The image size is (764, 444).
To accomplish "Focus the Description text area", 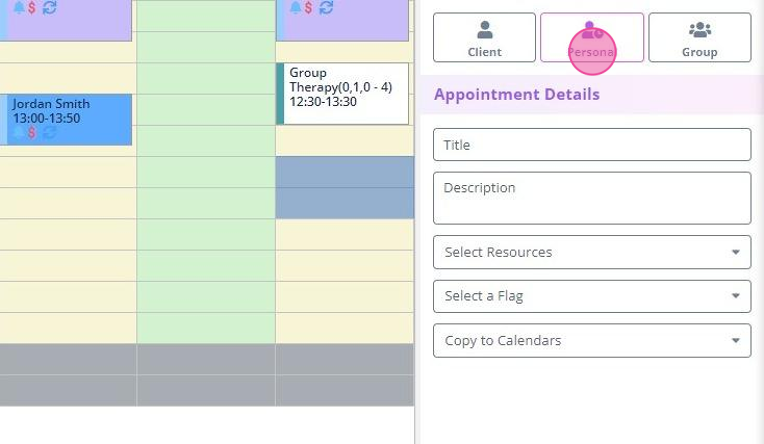I will tap(592, 198).
